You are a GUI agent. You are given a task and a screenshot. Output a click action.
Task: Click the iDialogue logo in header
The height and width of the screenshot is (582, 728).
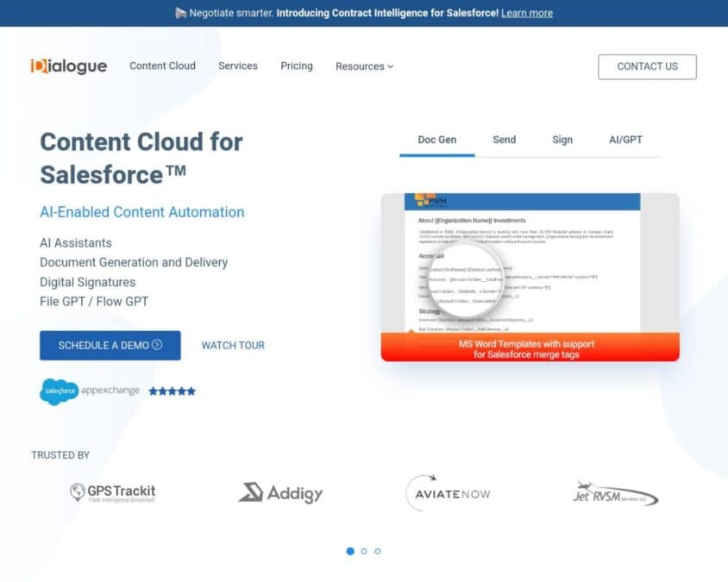[69, 66]
